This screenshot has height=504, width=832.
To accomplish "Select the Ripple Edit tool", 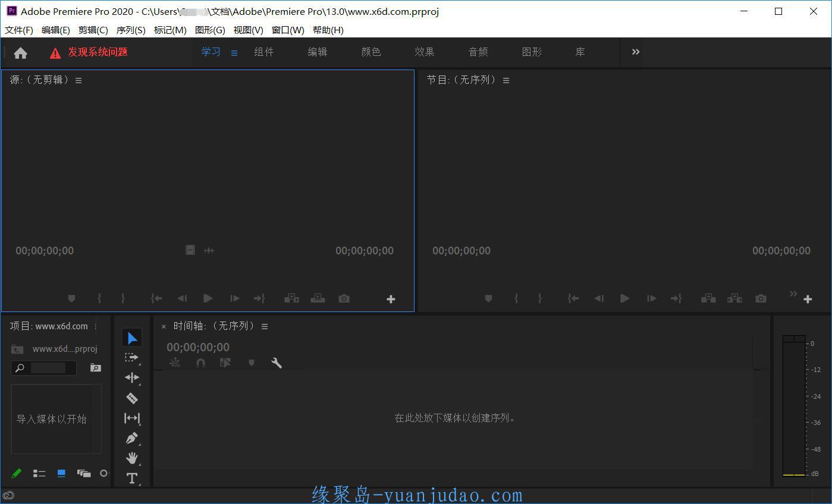I will pyautogui.click(x=132, y=377).
